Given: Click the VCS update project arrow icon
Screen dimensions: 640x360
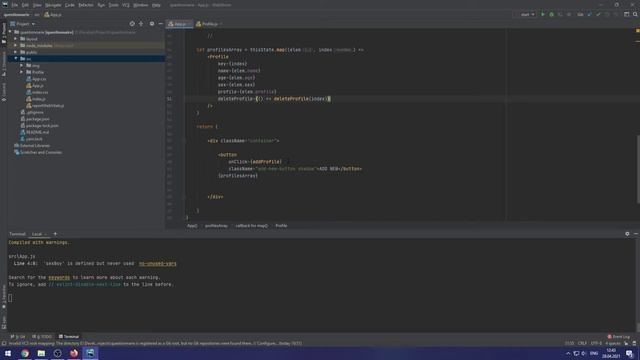Looking at the screenshot, I should (x=589, y=14).
